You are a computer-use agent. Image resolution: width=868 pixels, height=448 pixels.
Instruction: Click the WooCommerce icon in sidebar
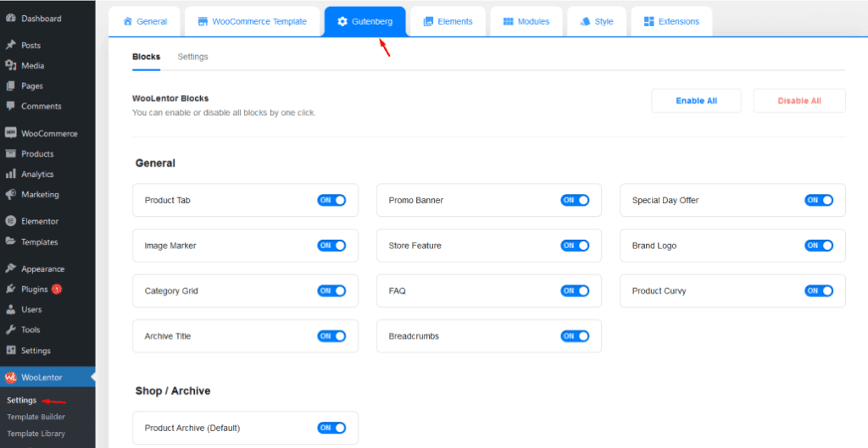coord(10,133)
